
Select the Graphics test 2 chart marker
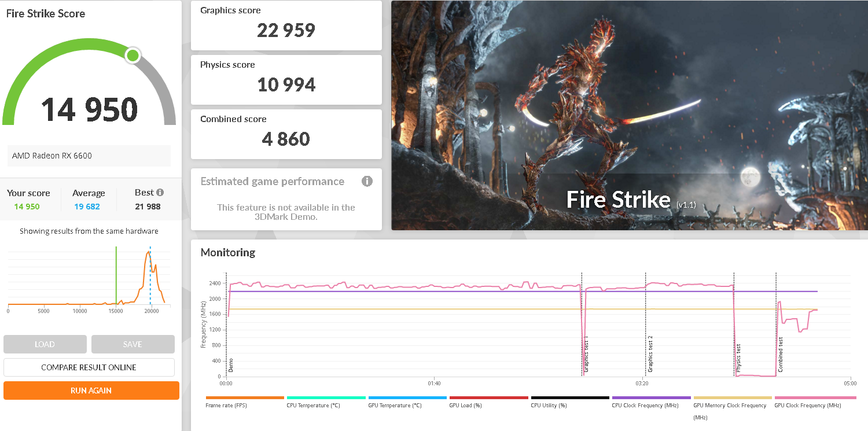click(x=650, y=353)
